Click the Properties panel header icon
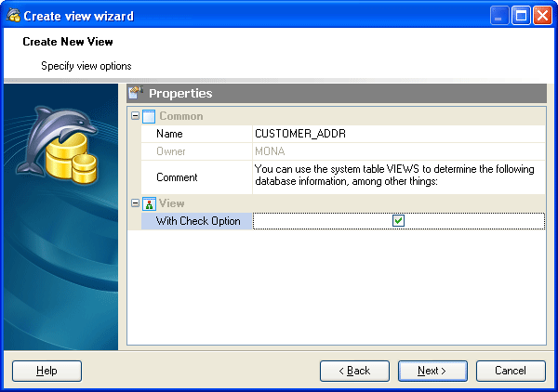The width and height of the screenshot is (558, 392). click(x=136, y=93)
